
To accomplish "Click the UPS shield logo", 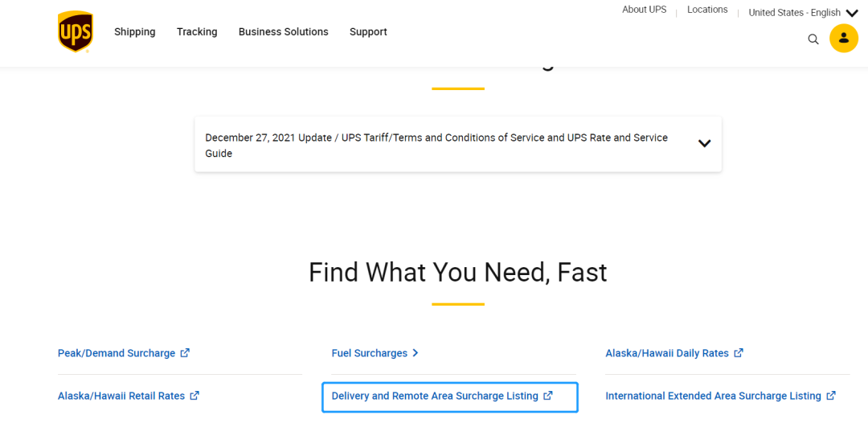I will click(x=75, y=32).
